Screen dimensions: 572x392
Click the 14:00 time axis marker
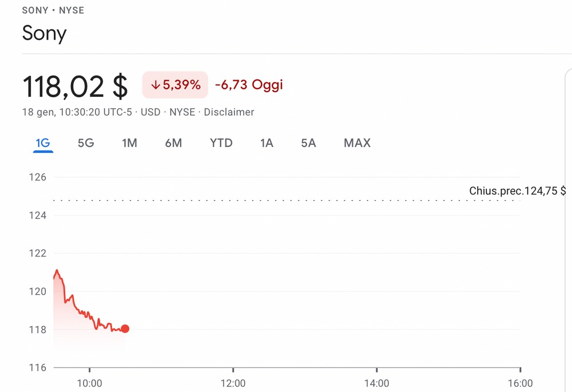(376, 383)
